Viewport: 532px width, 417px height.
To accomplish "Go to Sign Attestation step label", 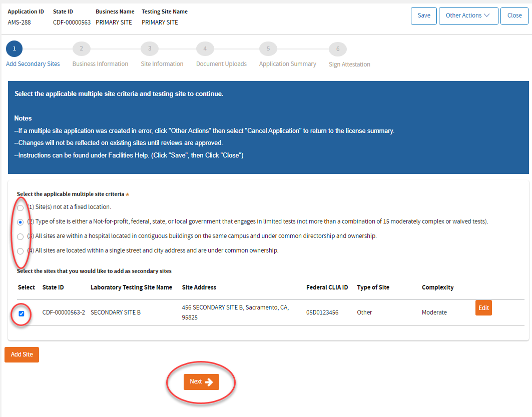I will 349,64.
